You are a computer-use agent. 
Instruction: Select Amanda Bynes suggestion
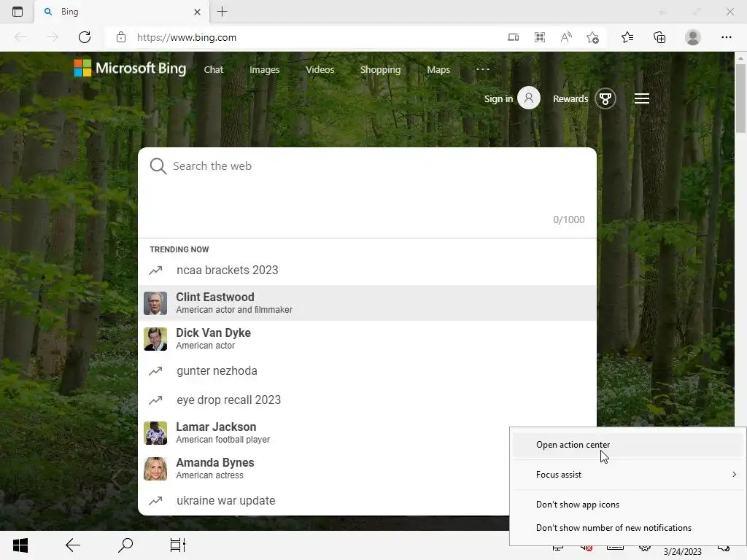324,468
